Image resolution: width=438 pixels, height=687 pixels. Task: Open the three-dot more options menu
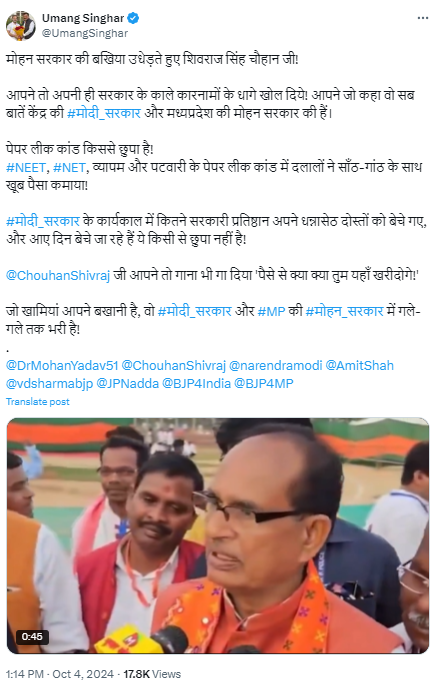[422, 18]
